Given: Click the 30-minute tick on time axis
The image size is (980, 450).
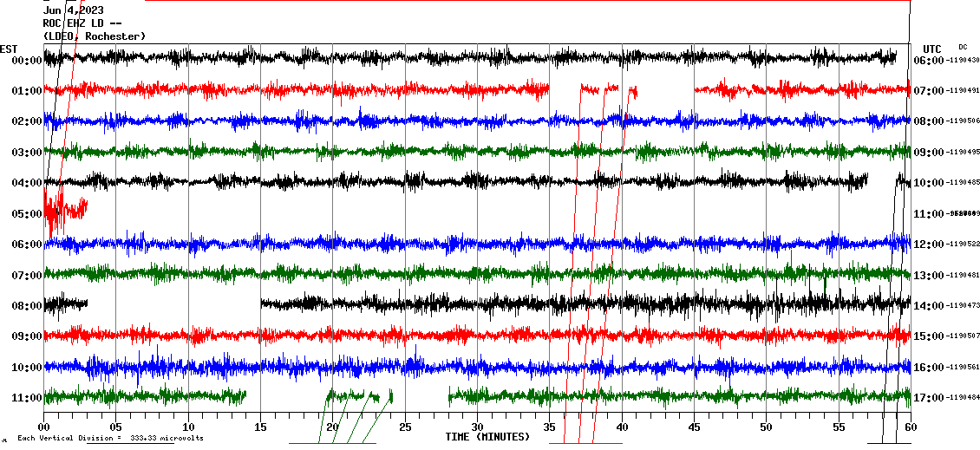Looking at the screenshot, I should [477, 427].
